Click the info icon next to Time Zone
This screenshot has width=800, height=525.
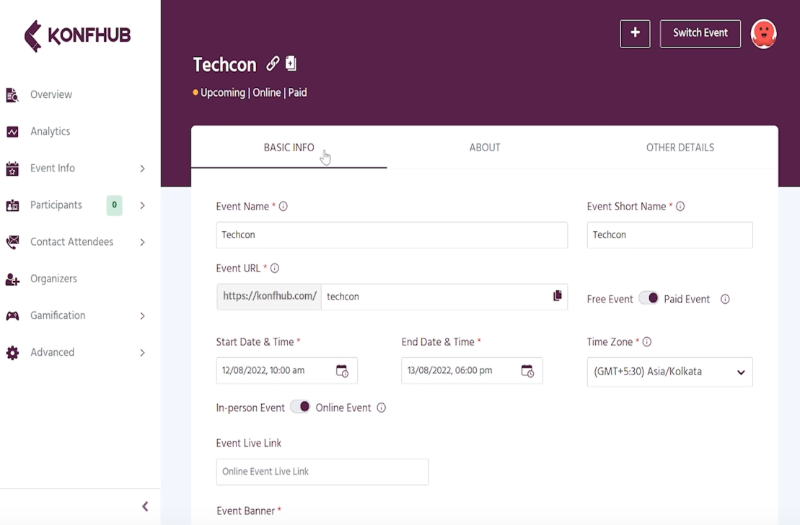click(x=647, y=342)
